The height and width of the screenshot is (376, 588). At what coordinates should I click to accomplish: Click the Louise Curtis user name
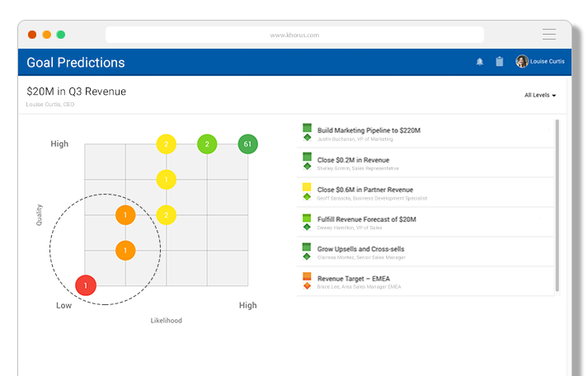pyautogui.click(x=548, y=62)
